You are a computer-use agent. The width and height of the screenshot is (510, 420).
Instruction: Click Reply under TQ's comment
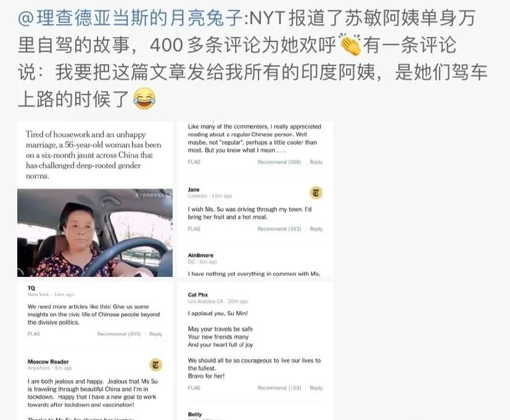coord(156,334)
